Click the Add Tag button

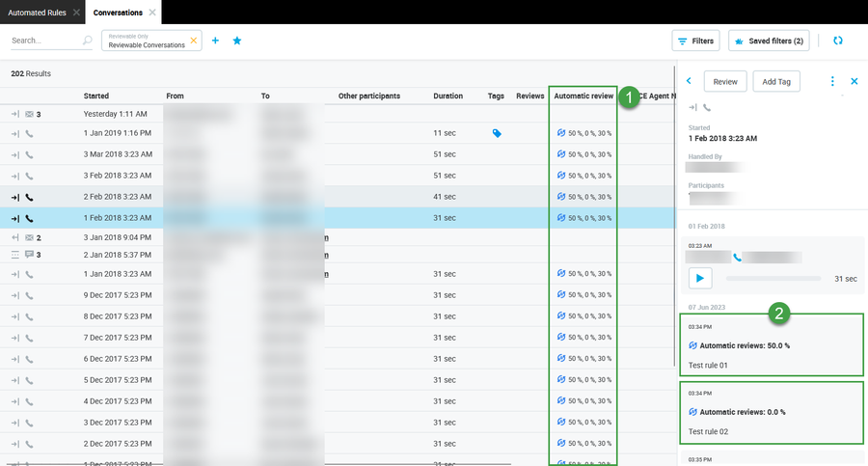[776, 81]
